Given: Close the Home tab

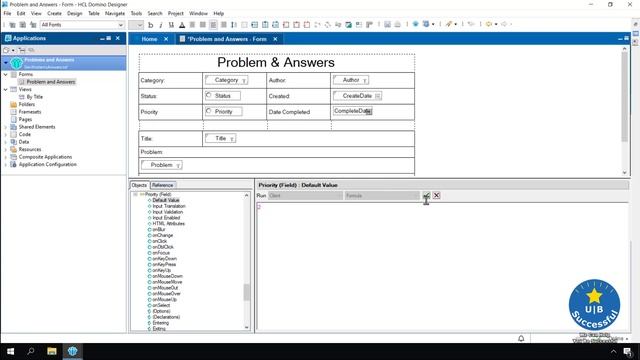Looking at the screenshot, I should click(x=166, y=39).
